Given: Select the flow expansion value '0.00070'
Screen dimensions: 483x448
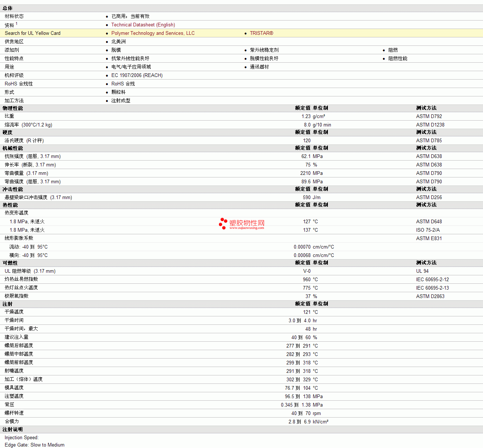Looking at the screenshot, I should (x=302, y=247).
